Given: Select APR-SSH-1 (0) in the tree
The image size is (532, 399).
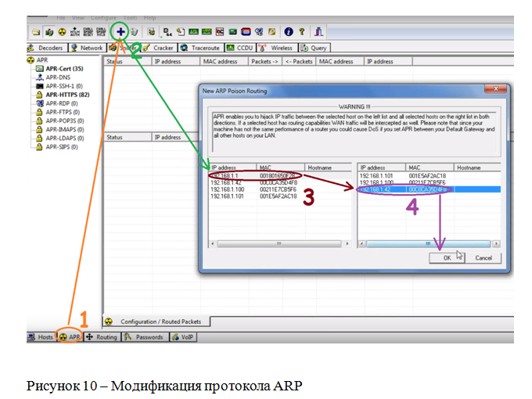Looking at the screenshot, I should point(64,86).
